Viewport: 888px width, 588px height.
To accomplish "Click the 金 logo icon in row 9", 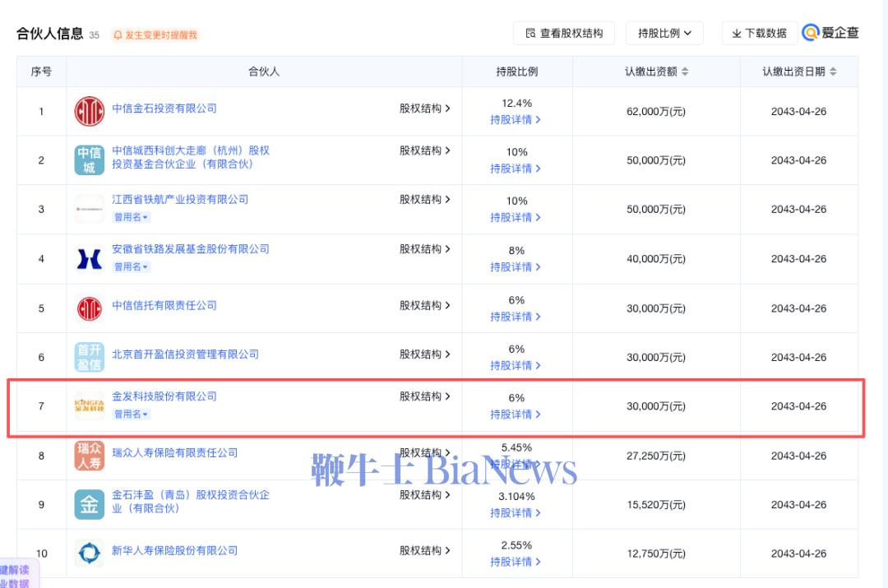I will 90,504.
